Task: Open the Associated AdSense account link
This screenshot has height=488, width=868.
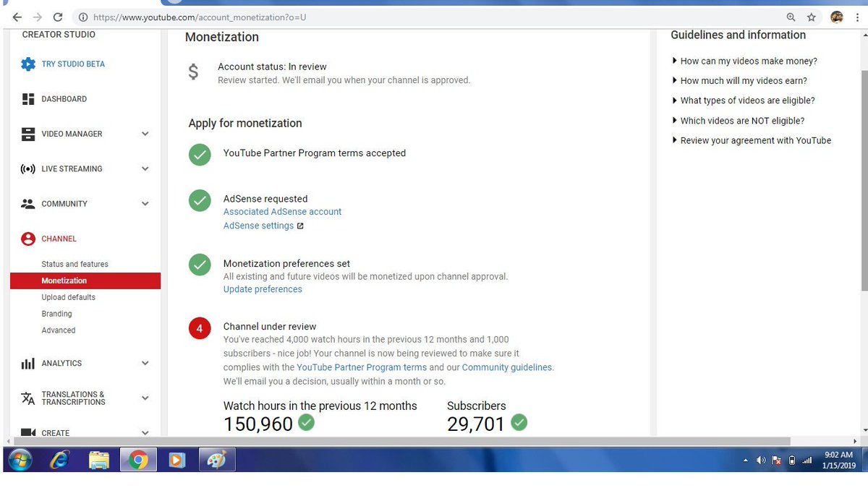Action: [x=282, y=212]
